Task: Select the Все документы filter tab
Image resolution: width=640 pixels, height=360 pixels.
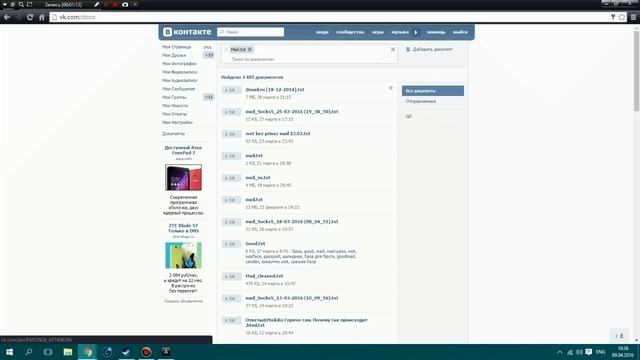Action: (433, 91)
